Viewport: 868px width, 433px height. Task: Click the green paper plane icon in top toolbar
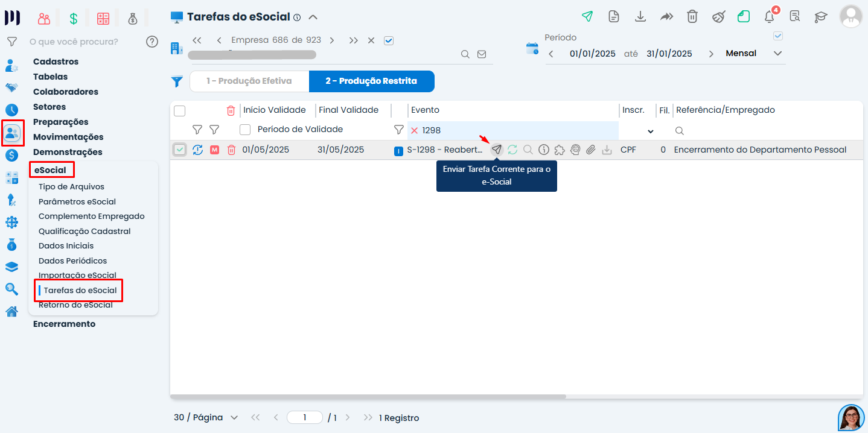pos(587,17)
